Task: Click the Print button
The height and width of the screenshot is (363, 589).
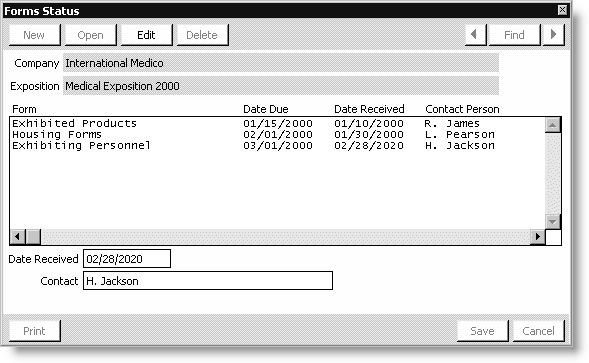Action: click(35, 331)
